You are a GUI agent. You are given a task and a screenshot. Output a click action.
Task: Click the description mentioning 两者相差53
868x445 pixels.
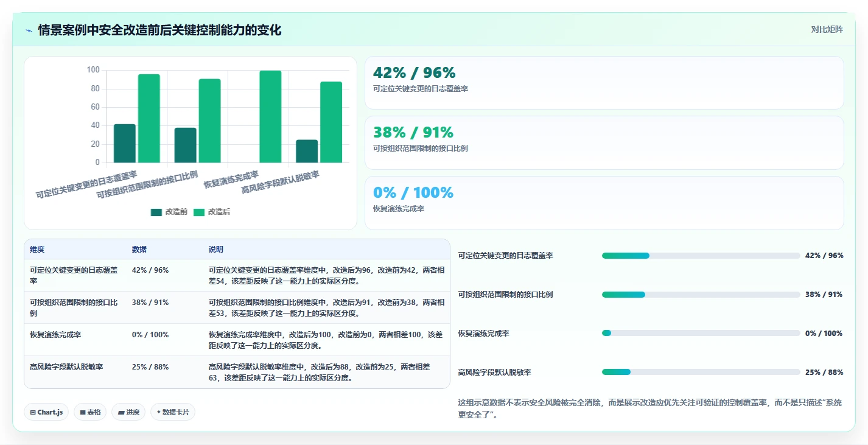326,308
